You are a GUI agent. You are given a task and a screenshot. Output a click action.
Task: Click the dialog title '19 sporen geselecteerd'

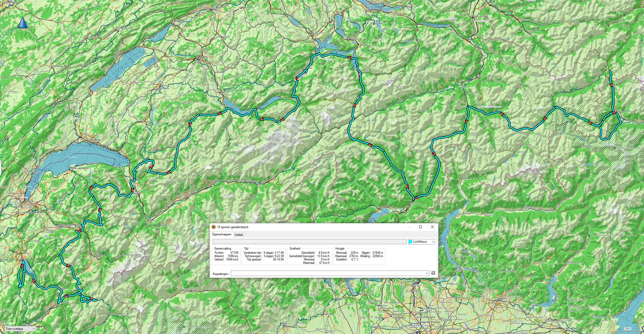232,227
